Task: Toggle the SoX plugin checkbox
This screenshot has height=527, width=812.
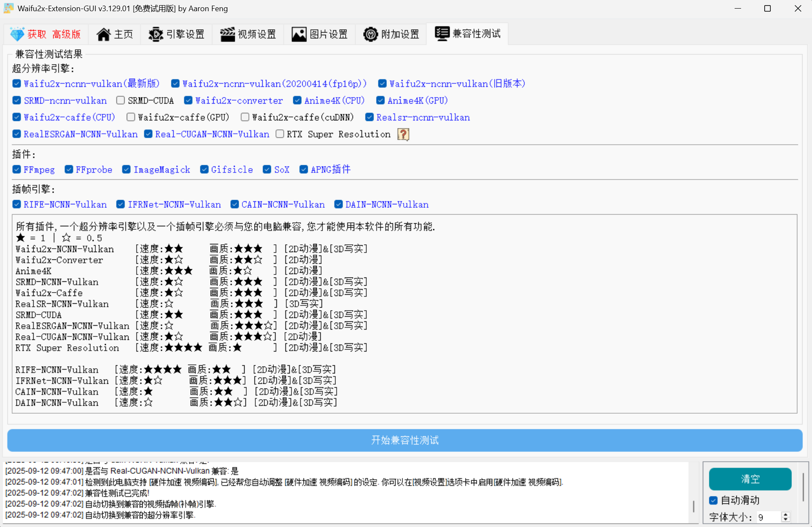Action: point(267,170)
